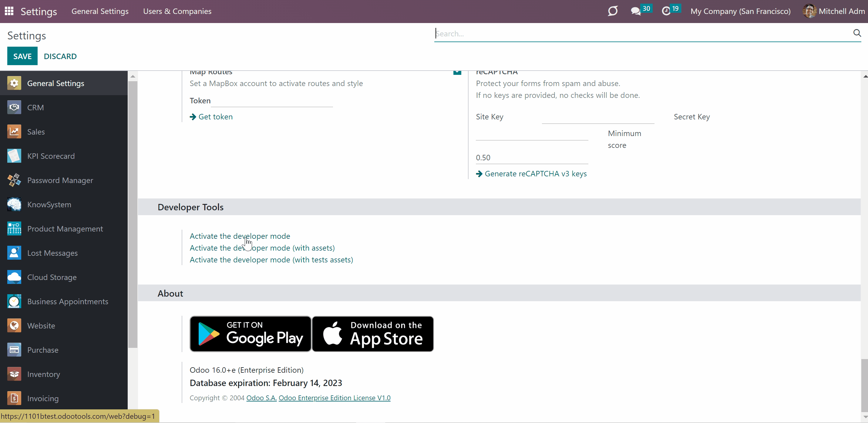Open Odoo Enterprise Edition License V1.0 link
The image size is (868, 423).
[335, 398]
